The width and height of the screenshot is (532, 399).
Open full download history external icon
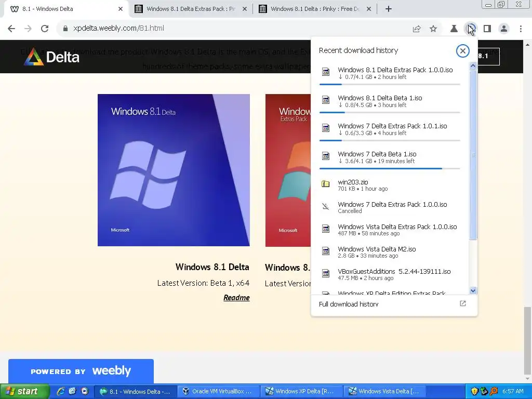(463, 303)
